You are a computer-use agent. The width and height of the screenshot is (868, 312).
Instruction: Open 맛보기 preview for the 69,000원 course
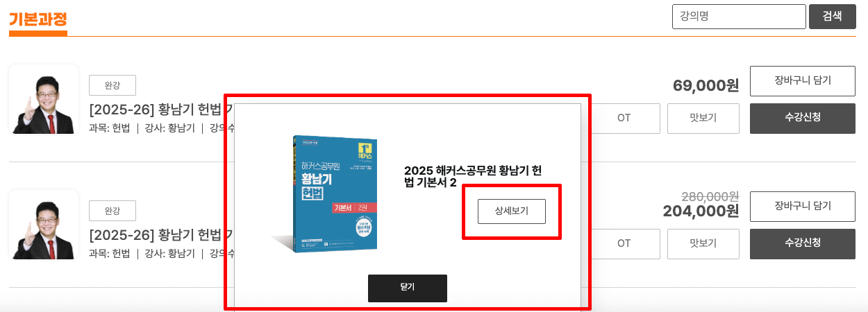pos(703,118)
